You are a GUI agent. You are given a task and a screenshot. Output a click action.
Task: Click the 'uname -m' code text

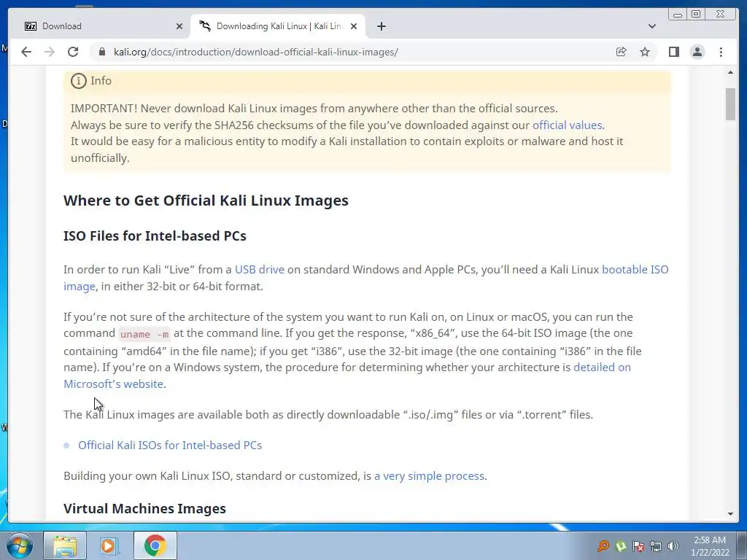pyautogui.click(x=144, y=334)
